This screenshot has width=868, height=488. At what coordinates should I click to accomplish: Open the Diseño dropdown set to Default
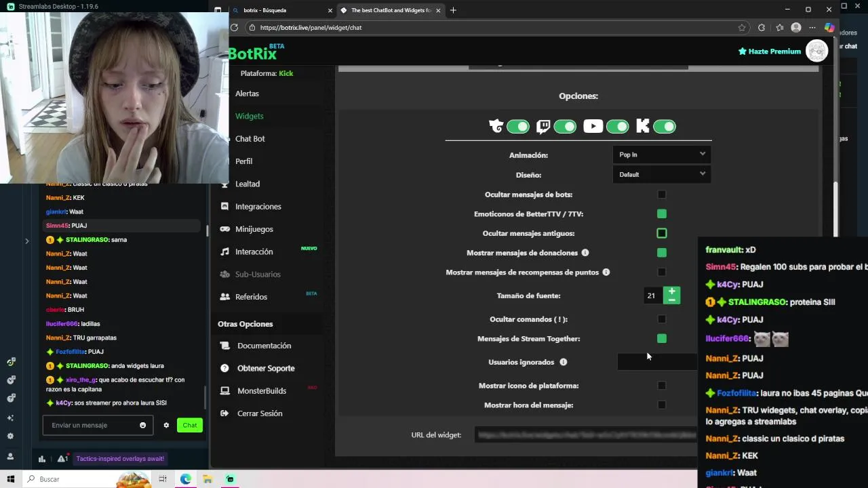[x=661, y=174]
